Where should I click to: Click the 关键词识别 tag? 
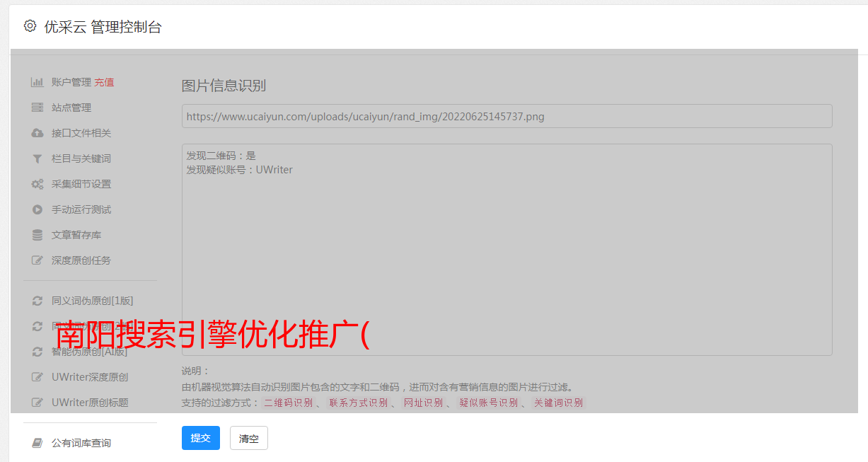558,403
